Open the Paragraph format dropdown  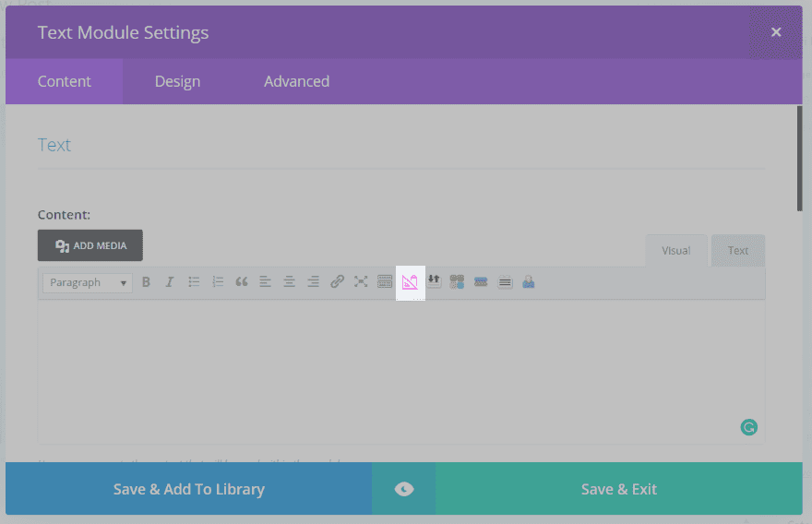click(x=88, y=282)
